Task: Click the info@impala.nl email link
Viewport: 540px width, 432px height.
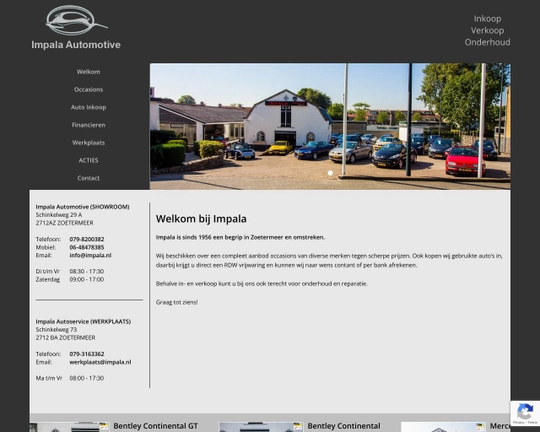Action: pos(90,255)
